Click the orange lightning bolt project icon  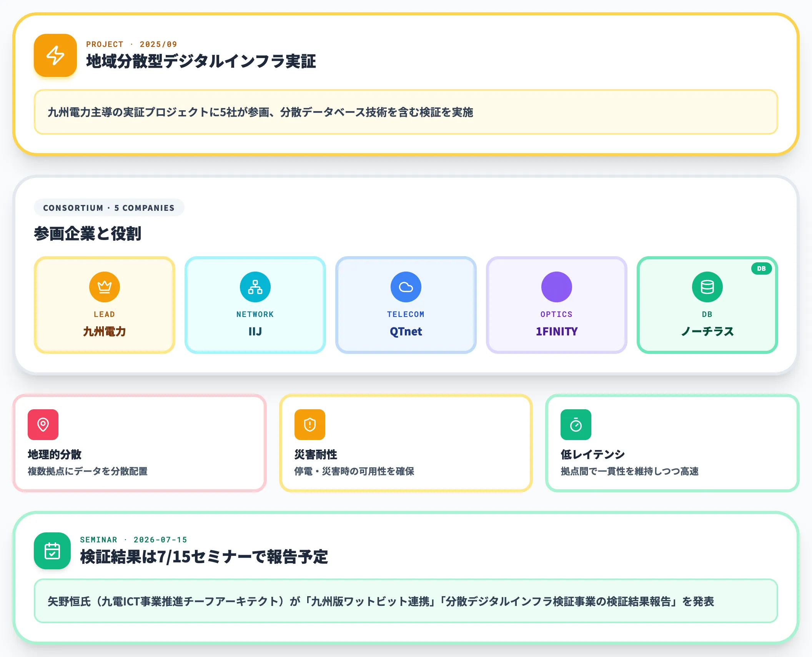55,55
